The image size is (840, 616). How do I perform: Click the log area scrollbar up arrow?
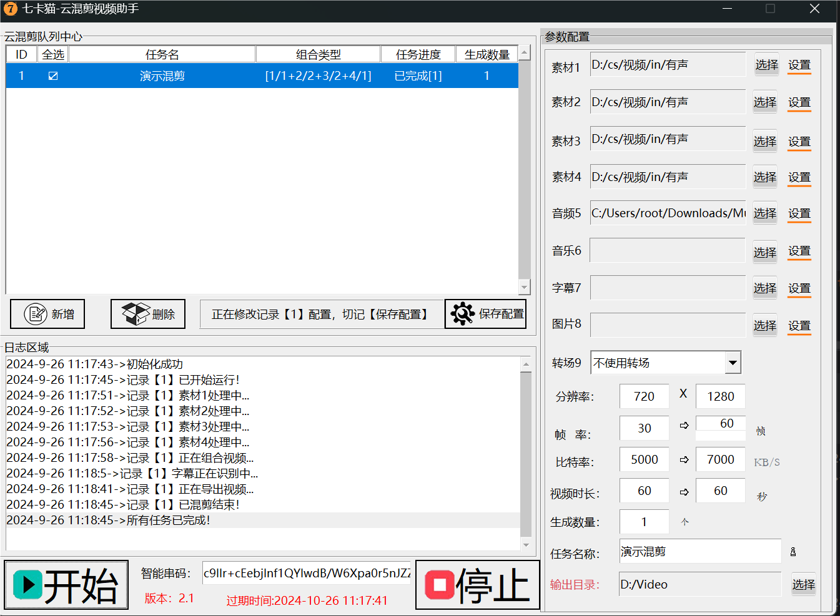pos(526,364)
